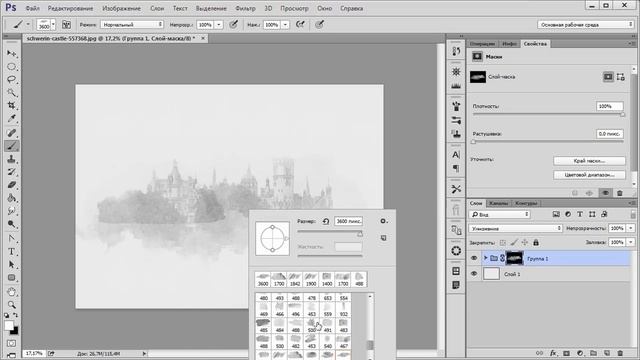640x360 pixels.
Task: Expand the Группа 1 group arrow
Action: coord(486,258)
